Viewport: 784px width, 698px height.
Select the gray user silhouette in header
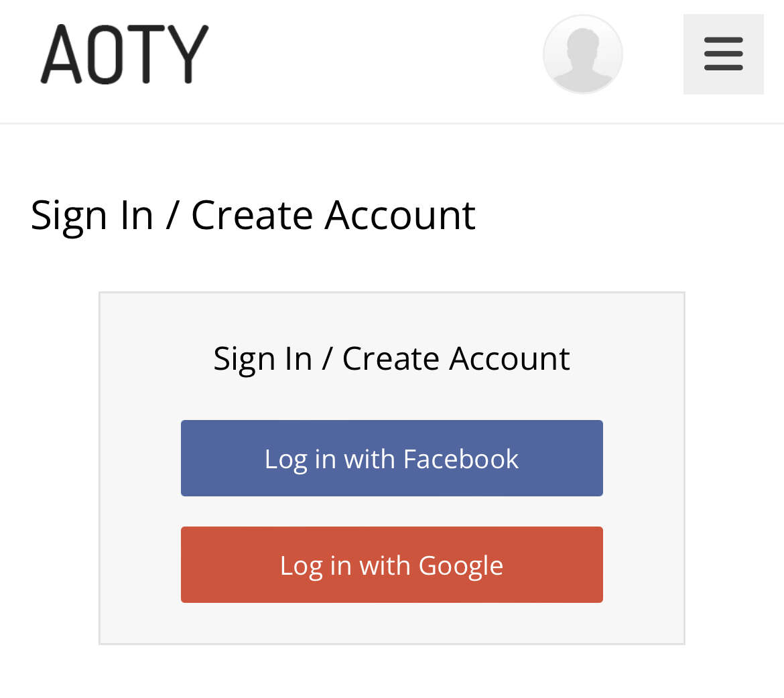point(582,54)
